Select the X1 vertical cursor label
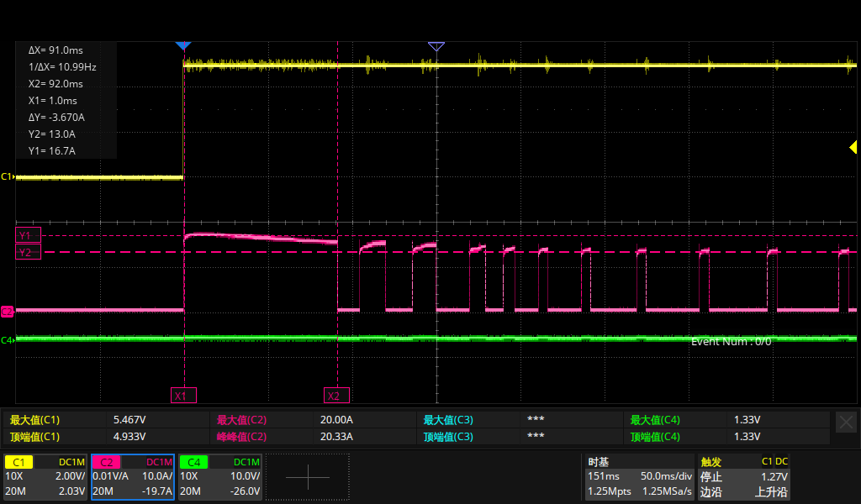Image resolution: width=861 pixels, height=504 pixels. pos(183,396)
